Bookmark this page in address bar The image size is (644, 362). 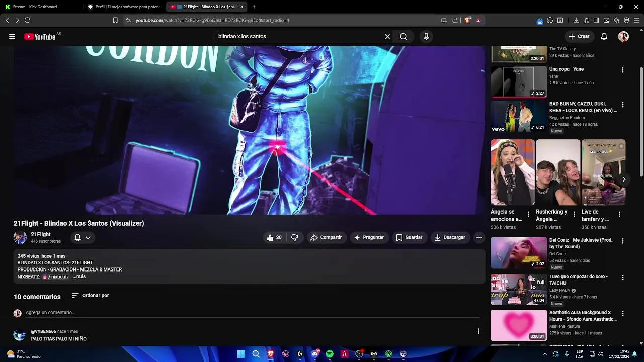115,20
